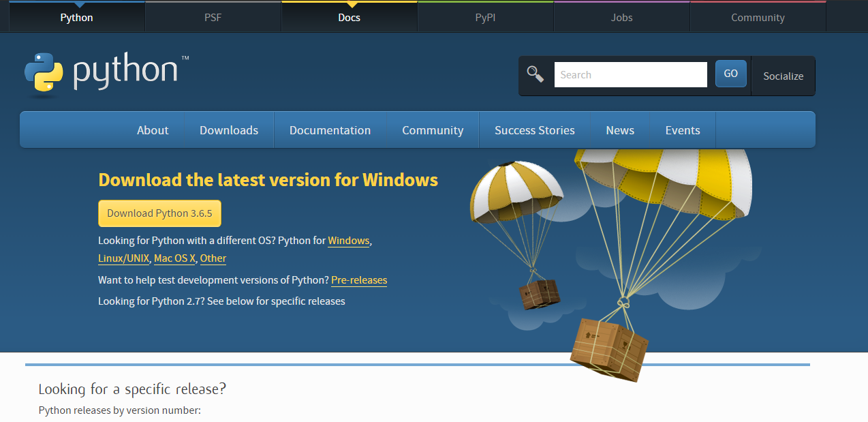Switch to the Docs top tab
This screenshot has height=422, width=868.
coord(349,17)
